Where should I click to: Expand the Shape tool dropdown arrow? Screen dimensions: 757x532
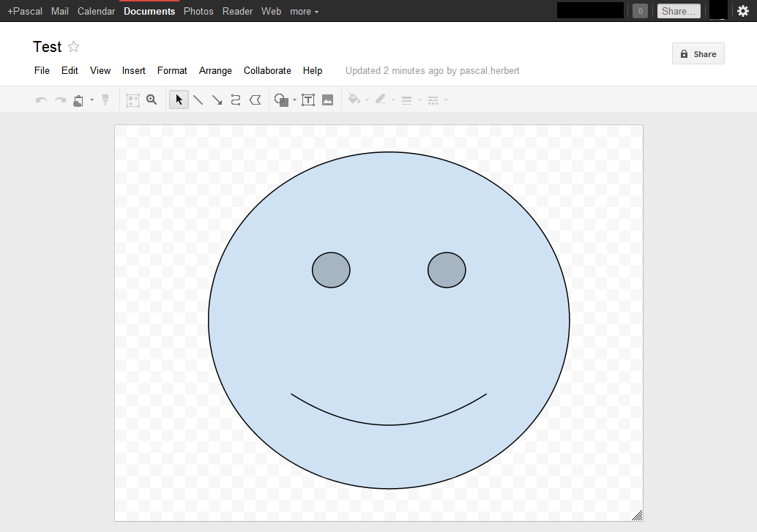pos(294,100)
